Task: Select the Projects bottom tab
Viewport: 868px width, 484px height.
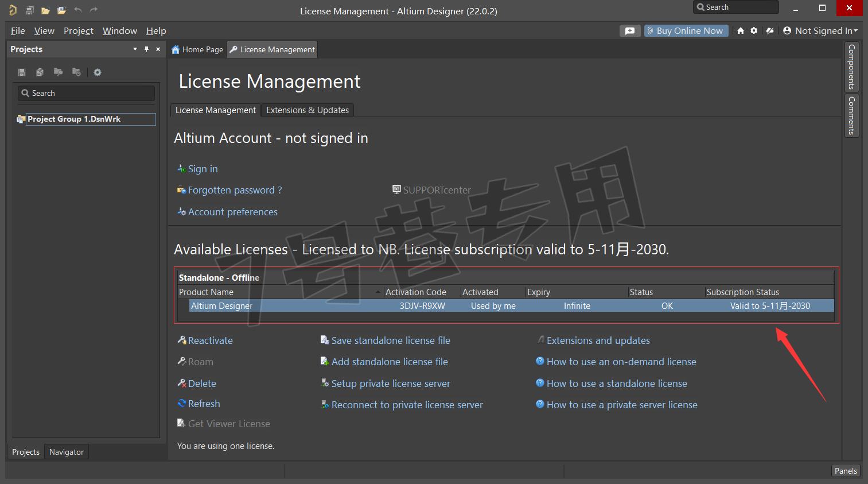Action: 26,452
